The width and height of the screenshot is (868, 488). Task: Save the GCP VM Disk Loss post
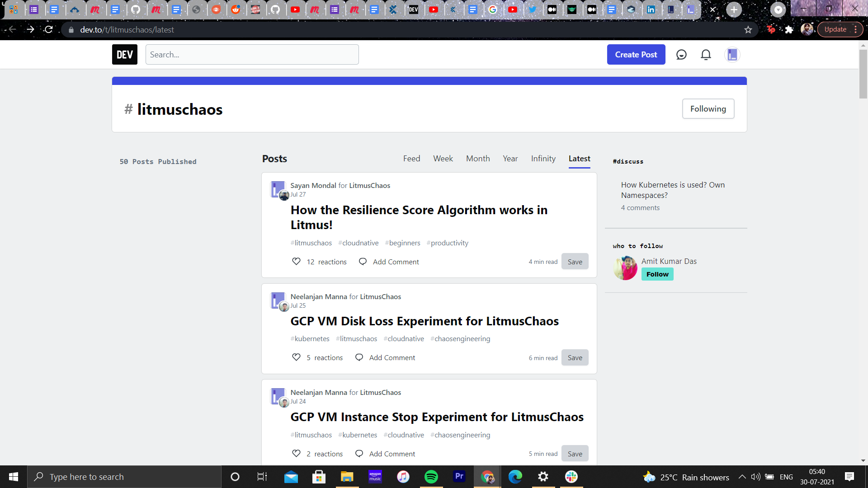point(575,357)
